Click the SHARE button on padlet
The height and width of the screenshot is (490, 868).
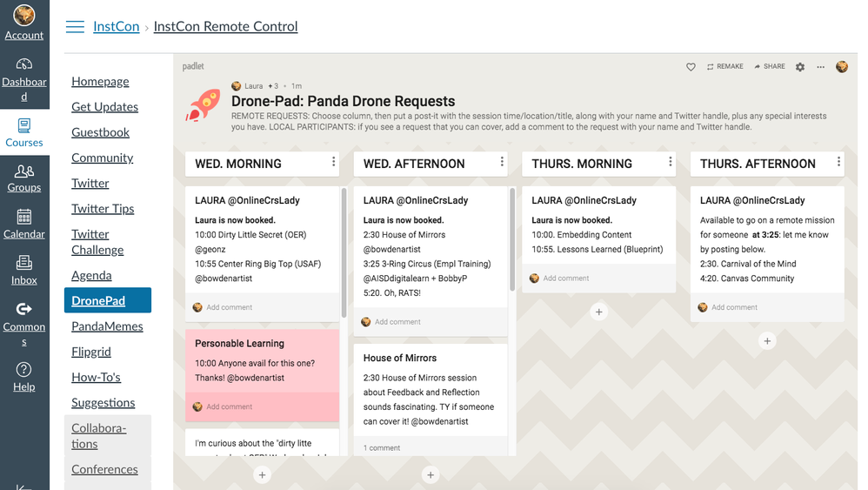tap(770, 66)
